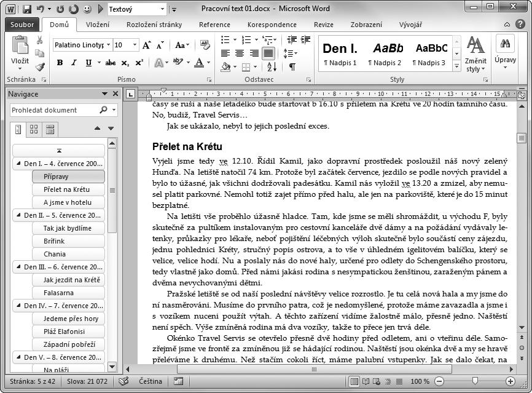The width and height of the screenshot is (532, 393).
Task: Click the spelling check status icon
Action: pos(123,381)
